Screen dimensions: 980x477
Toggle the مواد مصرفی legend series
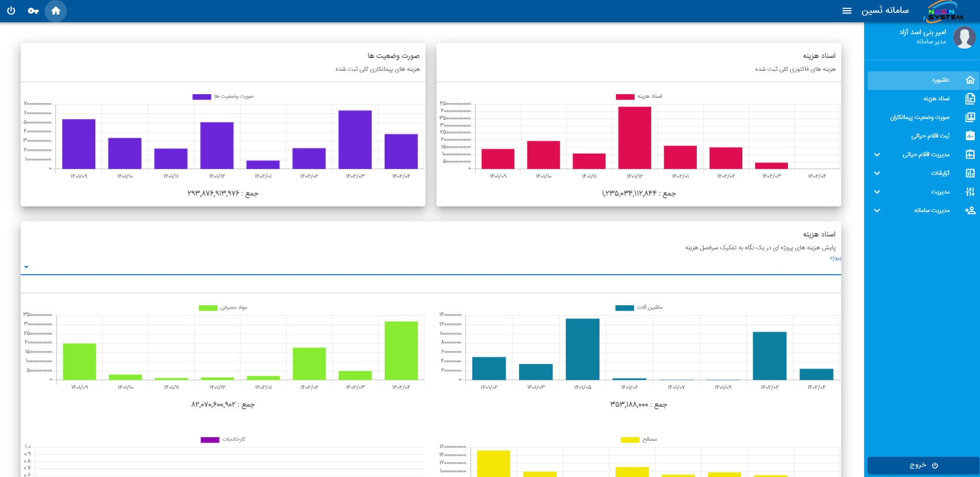coord(223,308)
